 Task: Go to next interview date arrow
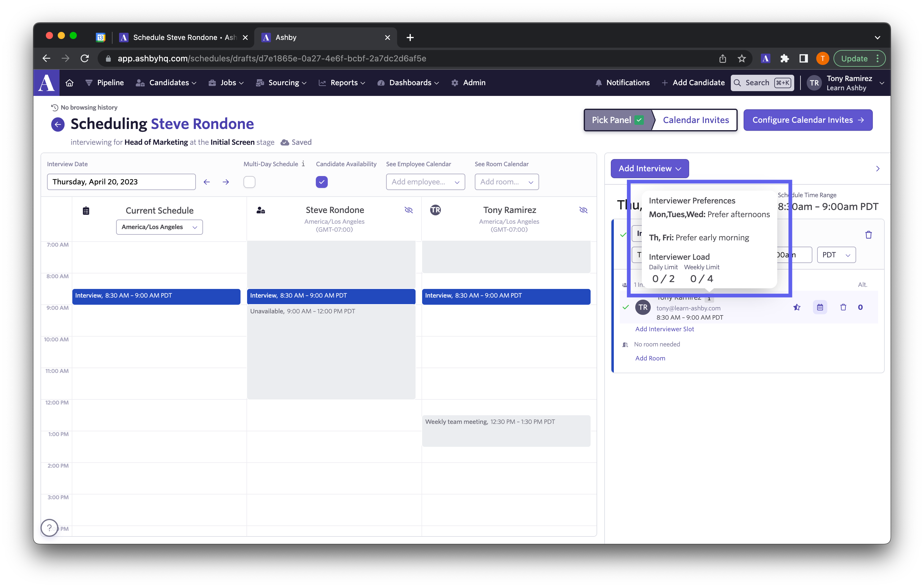(x=226, y=182)
